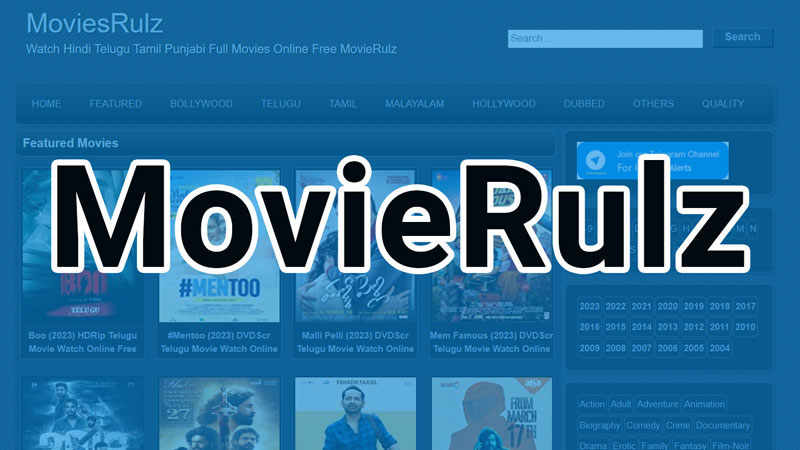
Task: Click the Fahadh Faasil movie poster
Action: pos(355,414)
